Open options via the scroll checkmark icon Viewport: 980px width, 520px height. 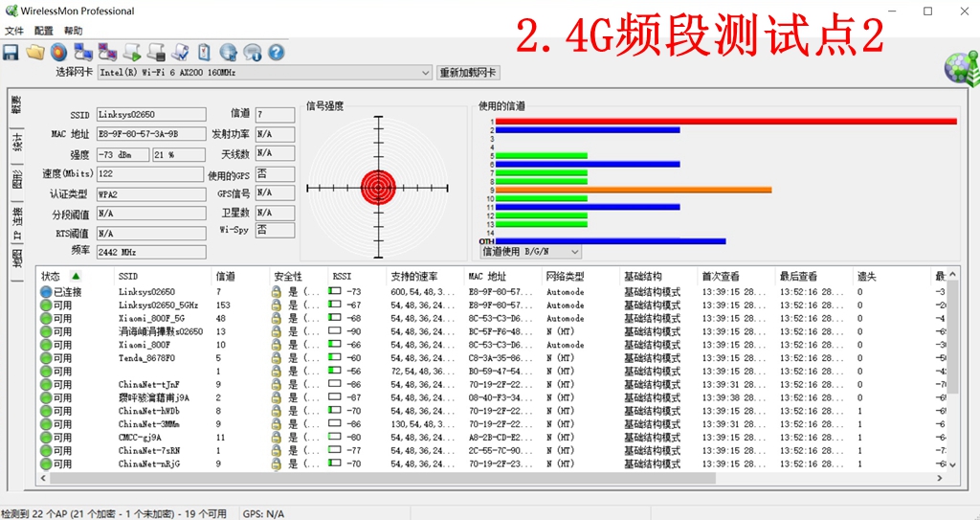[181, 53]
